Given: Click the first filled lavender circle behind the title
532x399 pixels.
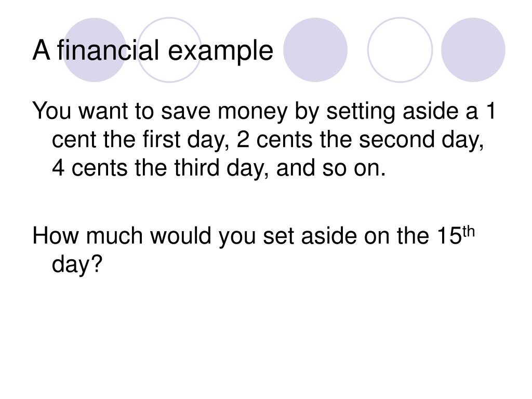Looking at the screenshot, I should tap(95, 50).
